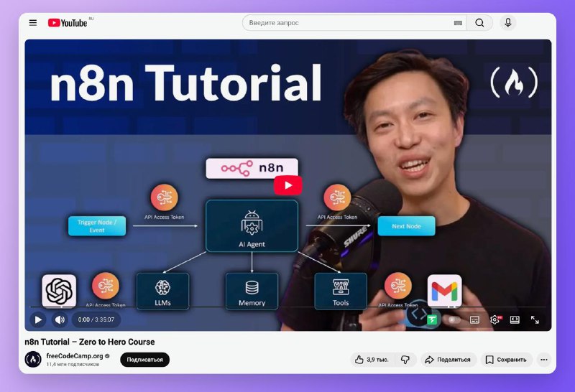Toggle the autoplay switch
Screen dimensions: 575x392
(454, 319)
